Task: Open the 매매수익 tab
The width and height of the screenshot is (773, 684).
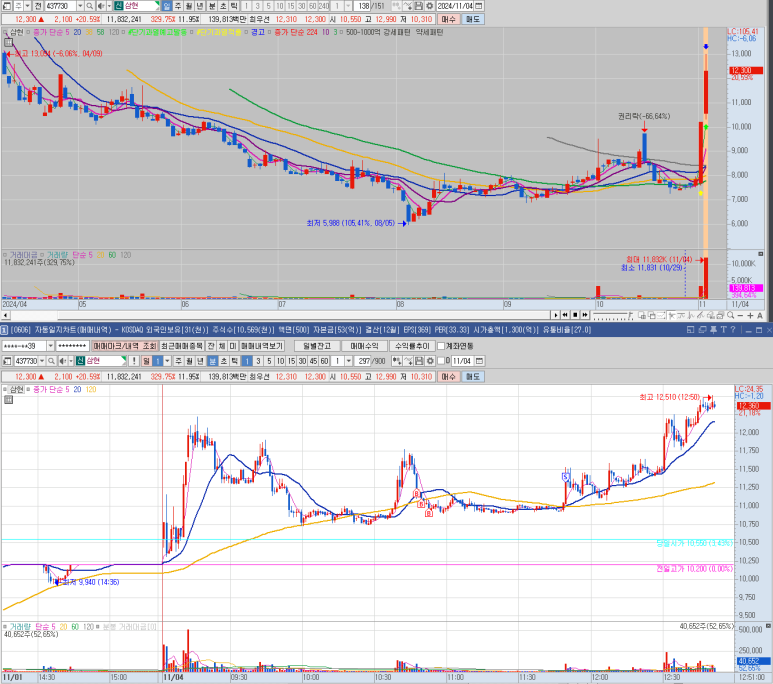Action: click(364, 346)
